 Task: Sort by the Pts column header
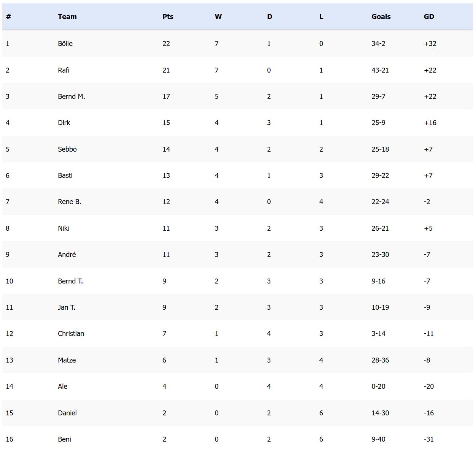coord(168,17)
